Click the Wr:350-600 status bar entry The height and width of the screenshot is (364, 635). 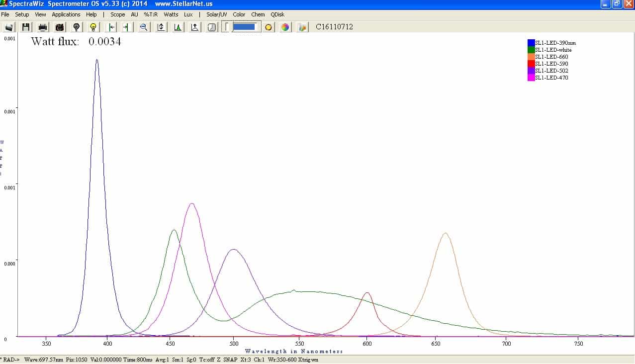[x=283, y=360]
